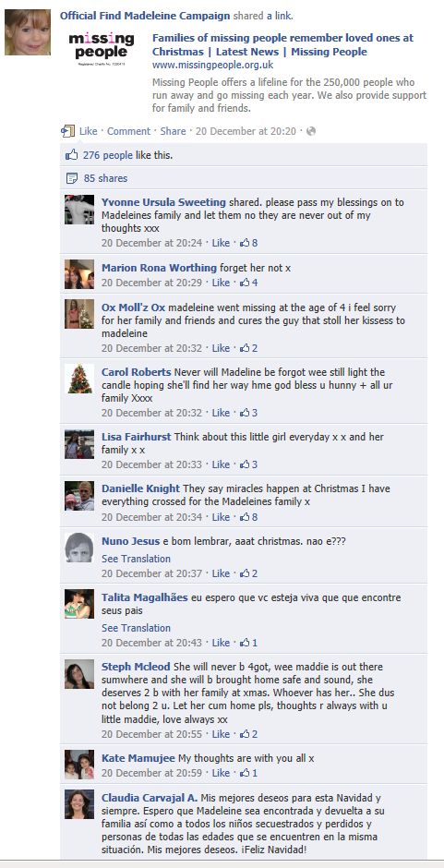Click the link-post icon left of Like
Screen dimensions: 444x868
(x=67, y=131)
